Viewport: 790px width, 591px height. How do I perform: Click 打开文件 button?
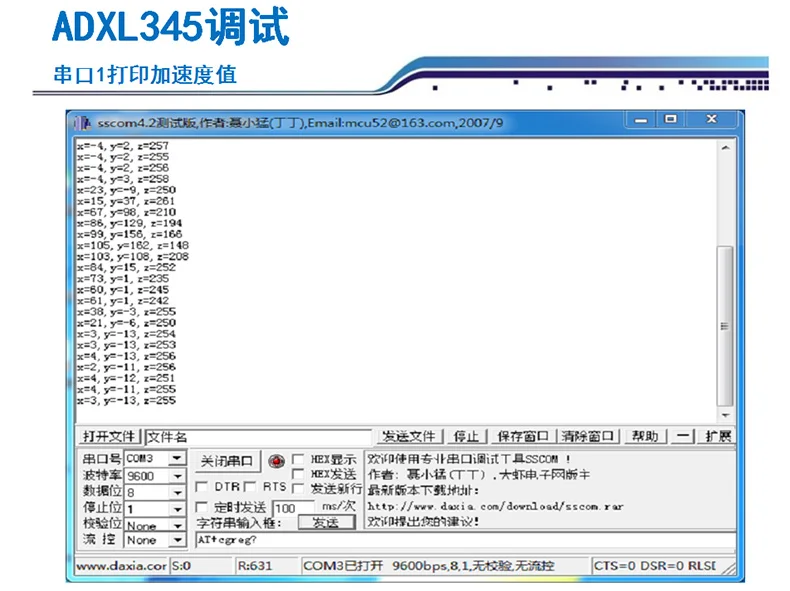(109, 436)
